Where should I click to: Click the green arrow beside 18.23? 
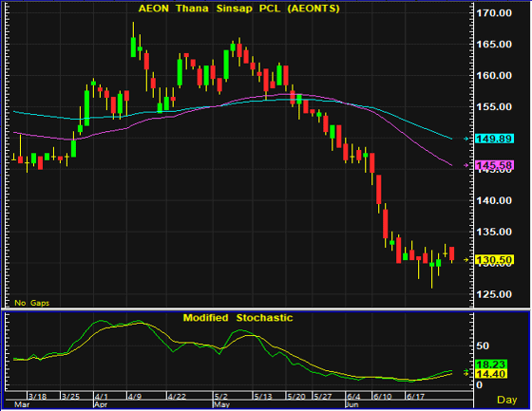point(466,370)
